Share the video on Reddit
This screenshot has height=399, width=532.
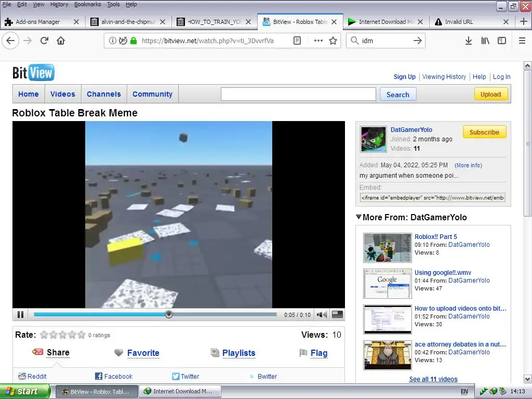(32, 376)
